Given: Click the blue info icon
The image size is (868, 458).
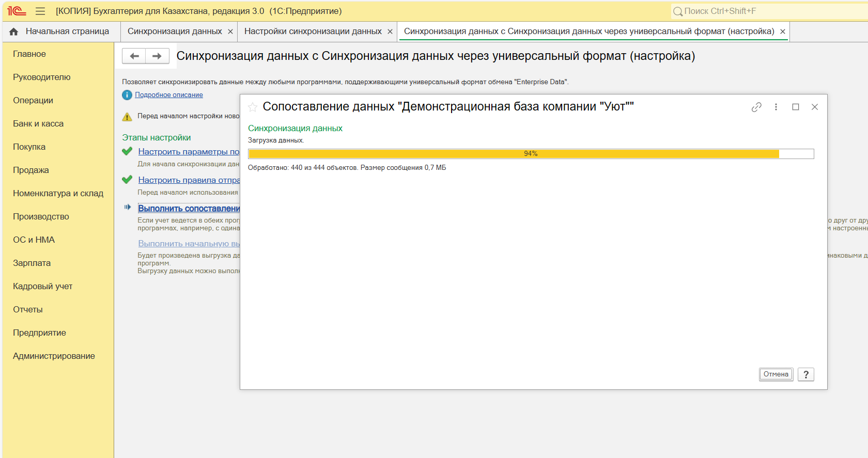Looking at the screenshot, I should pos(127,95).
